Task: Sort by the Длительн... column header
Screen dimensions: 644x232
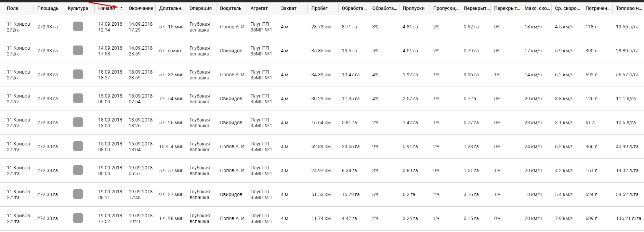Action: [x=172, y=8]
